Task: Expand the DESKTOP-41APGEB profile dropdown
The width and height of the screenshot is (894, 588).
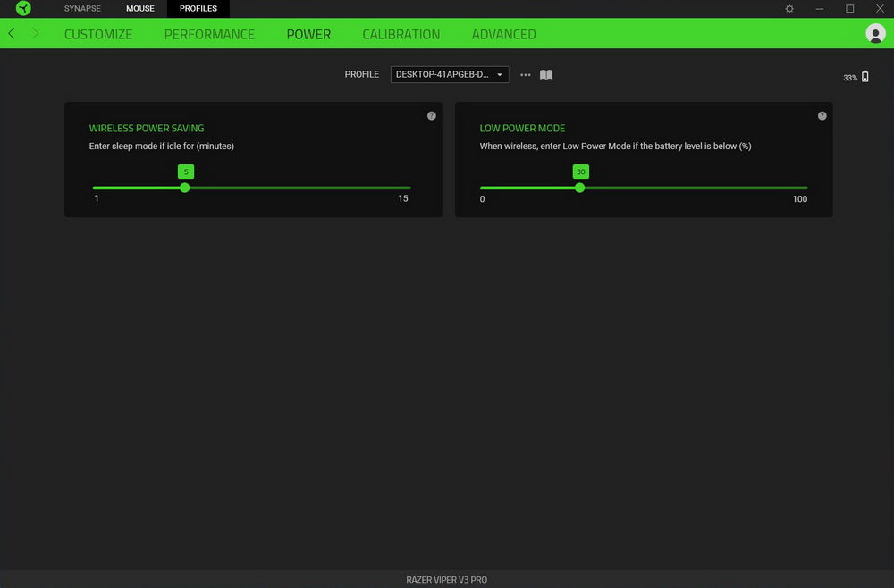Action: click(x=450, y=75)
